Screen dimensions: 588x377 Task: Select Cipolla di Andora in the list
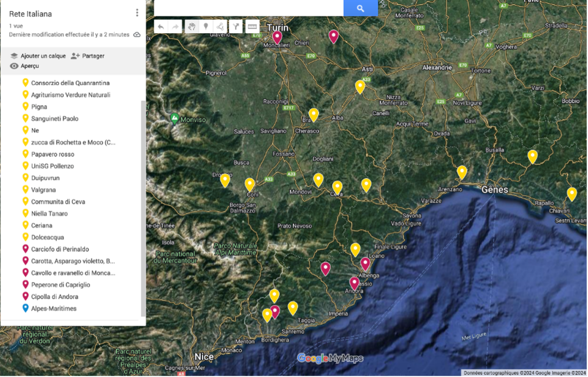pyautogui.click(x=54, y=297)
